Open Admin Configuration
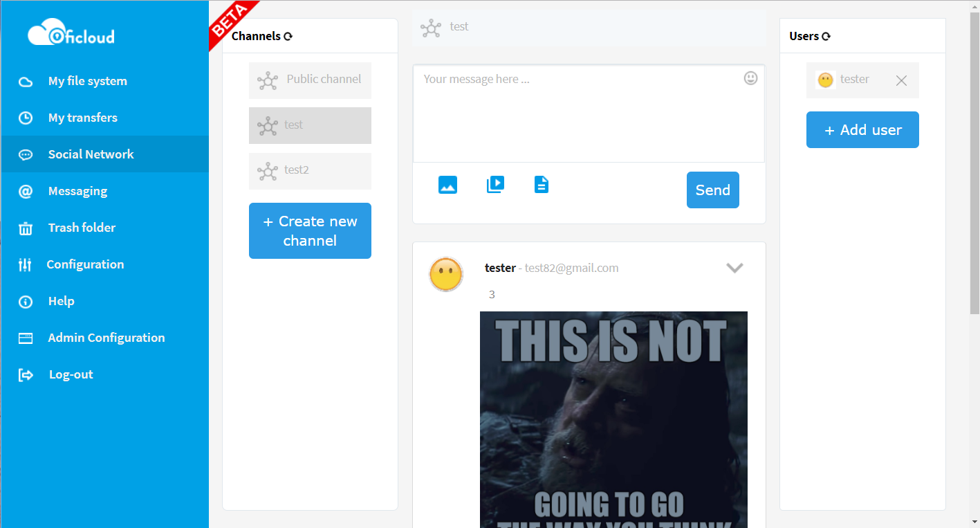Viewport: 980px width, 528px height. (x=104, y=338)
